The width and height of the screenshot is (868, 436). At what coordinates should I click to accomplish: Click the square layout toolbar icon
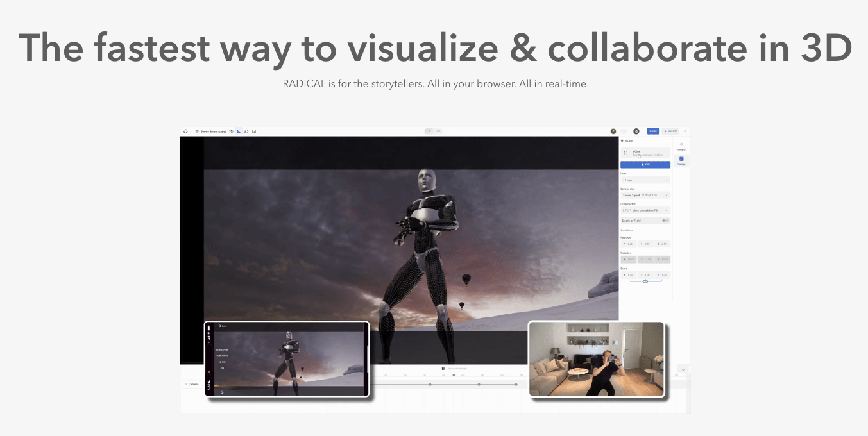[x=254, y=131]
